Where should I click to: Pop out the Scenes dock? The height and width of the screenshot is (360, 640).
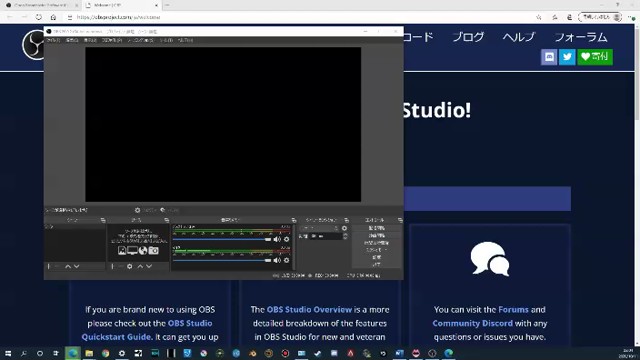click(103, 220)
